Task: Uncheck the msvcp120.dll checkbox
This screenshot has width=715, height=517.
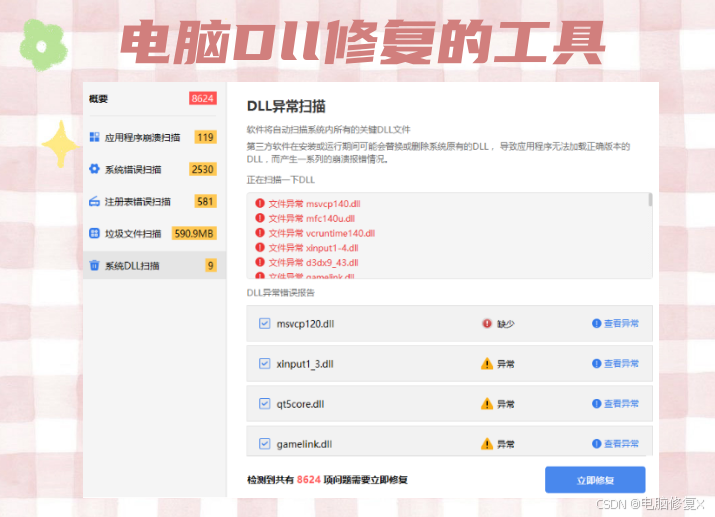Action: (x=264, y=323)
